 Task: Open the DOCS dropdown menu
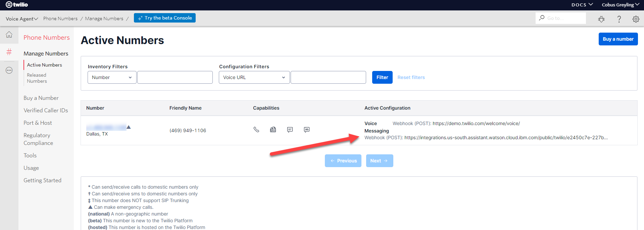click(582, 5)
